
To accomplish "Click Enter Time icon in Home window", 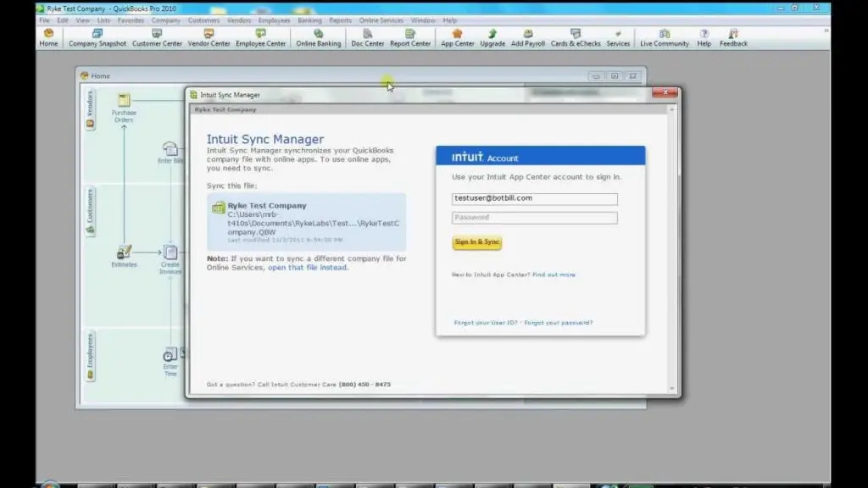I will click(170, 363).
